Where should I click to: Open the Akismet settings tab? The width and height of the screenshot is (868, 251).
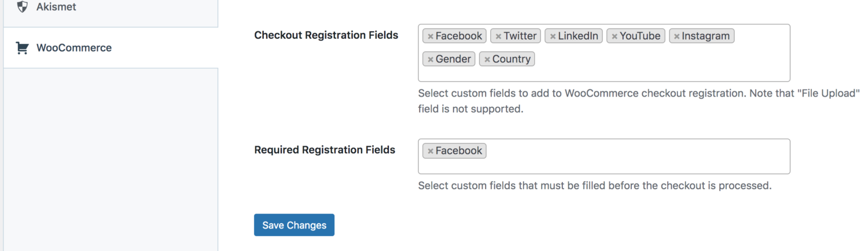56,7
